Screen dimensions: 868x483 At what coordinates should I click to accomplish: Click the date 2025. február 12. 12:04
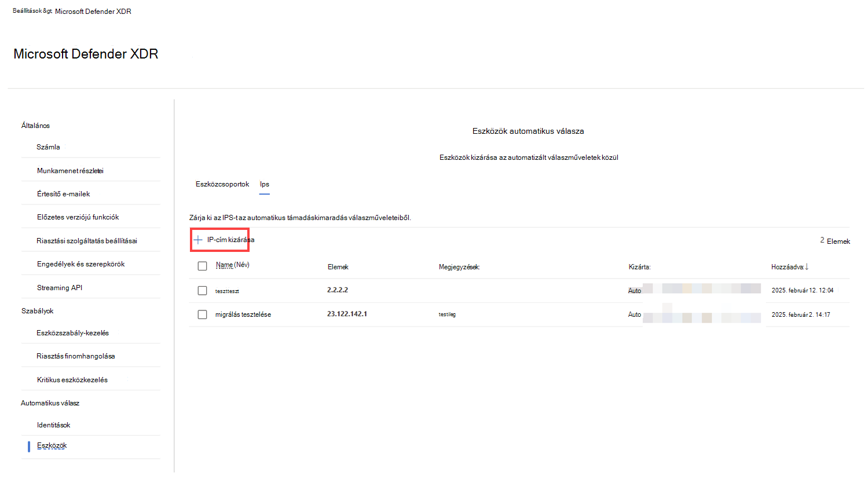pos(803,291)
